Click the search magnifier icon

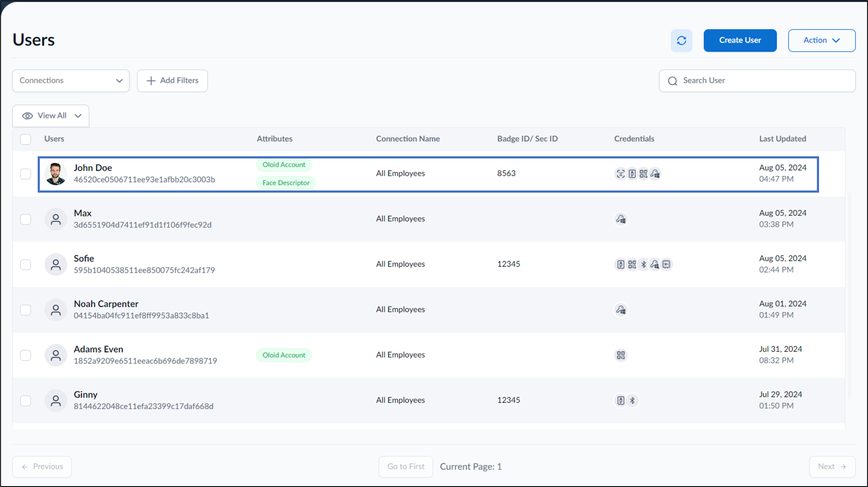tap(672, 81)
